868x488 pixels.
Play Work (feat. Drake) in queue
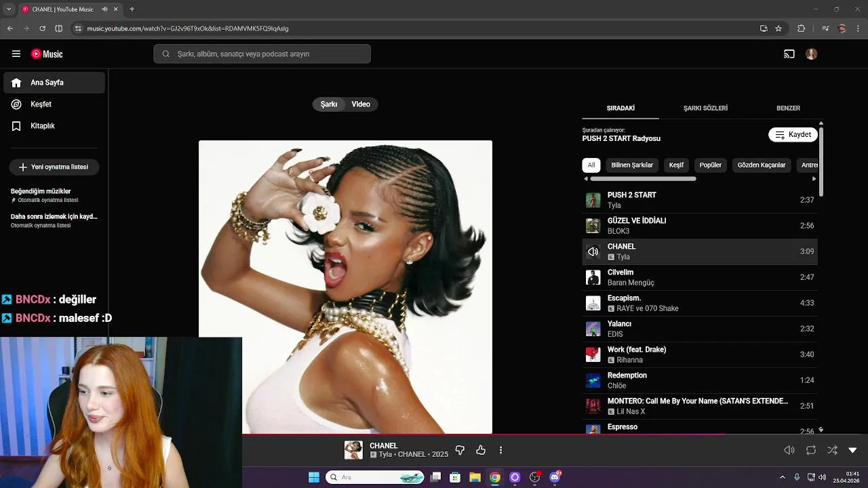click(700, 354)
